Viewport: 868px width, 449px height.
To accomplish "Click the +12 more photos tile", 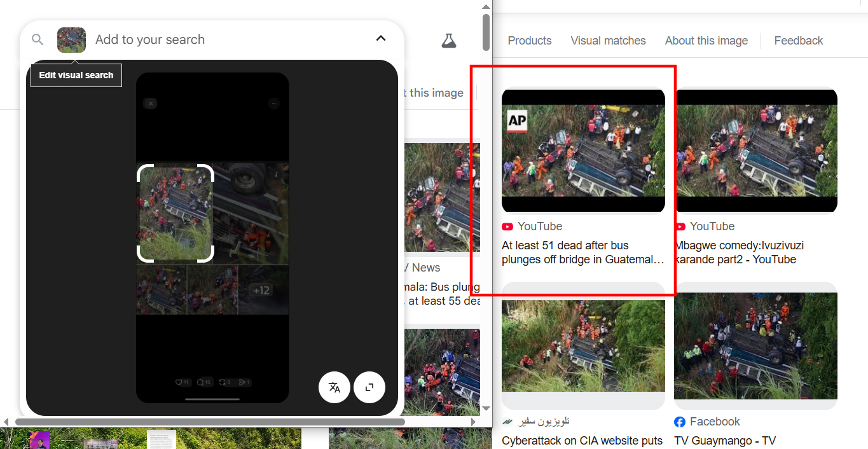I will click(262, 291).
